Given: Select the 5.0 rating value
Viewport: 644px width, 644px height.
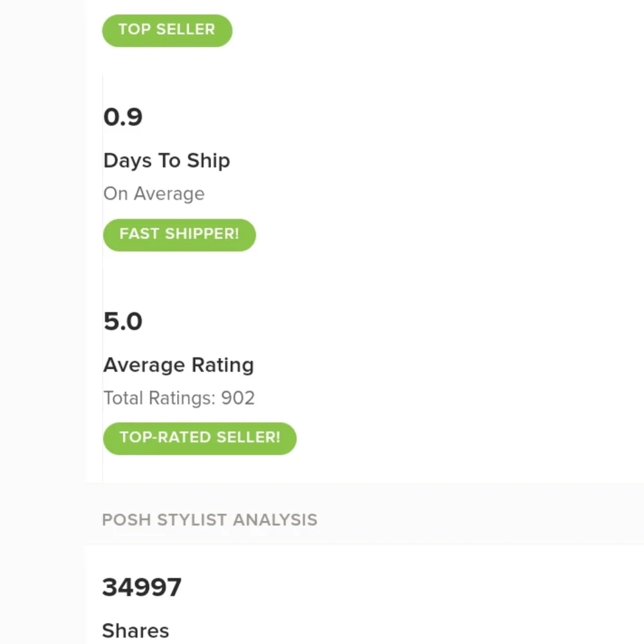Looking at the screenshot, I should [x=123, y=321].
